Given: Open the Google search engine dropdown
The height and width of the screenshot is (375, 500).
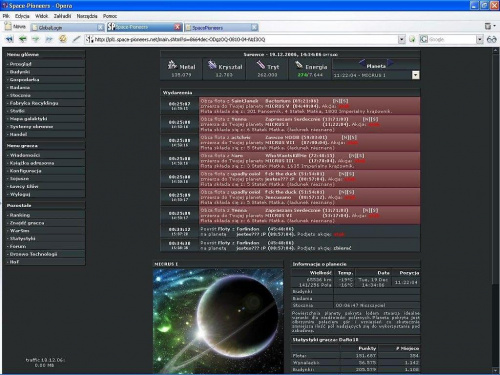Looking at the screenshot, I should [x=479, y=39].
